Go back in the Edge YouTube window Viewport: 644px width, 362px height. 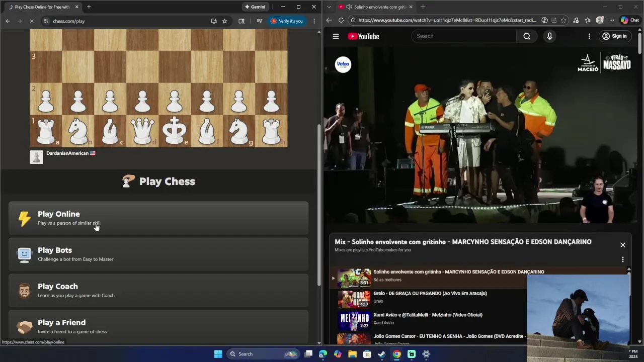point(329,20)
